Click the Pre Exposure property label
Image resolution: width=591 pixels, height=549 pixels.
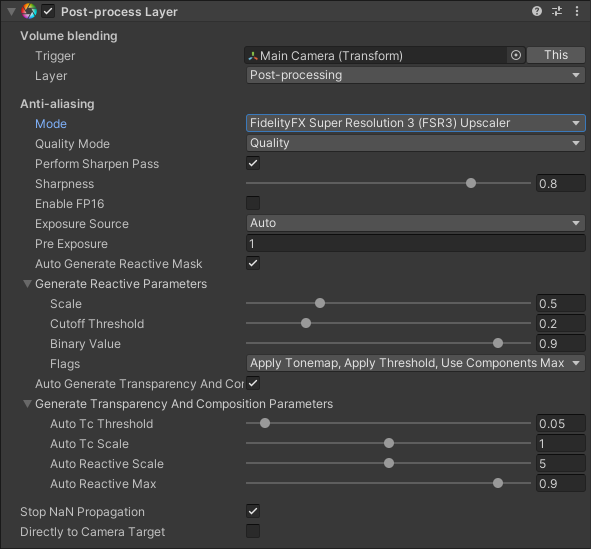tap(71, 244)
